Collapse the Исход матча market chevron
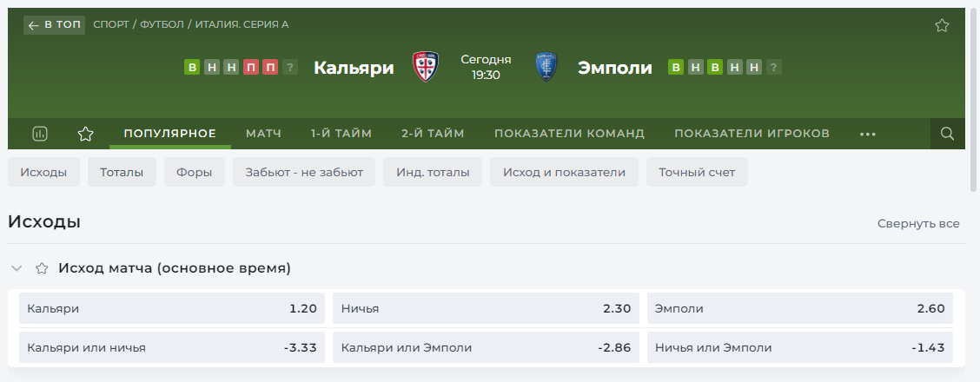This screenshot has width=980, height=382. pos(17,268)
